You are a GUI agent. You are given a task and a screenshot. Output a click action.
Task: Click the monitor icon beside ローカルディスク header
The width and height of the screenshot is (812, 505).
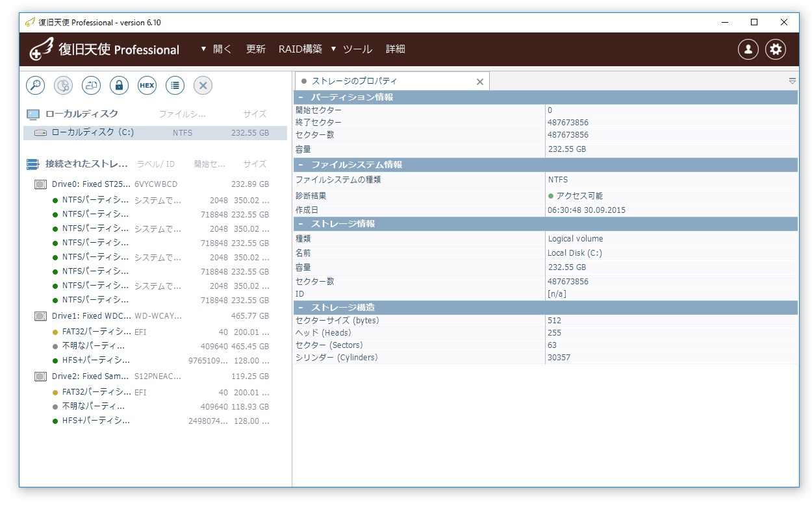tap(33, 114)
